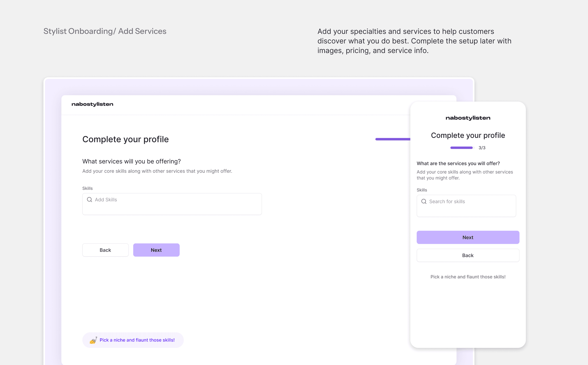The height and width of the screenshot is (365, 588).
Task: Click the nabostylisten logo in desktop header
Action: pyautogui.click(x=92, y=104)
